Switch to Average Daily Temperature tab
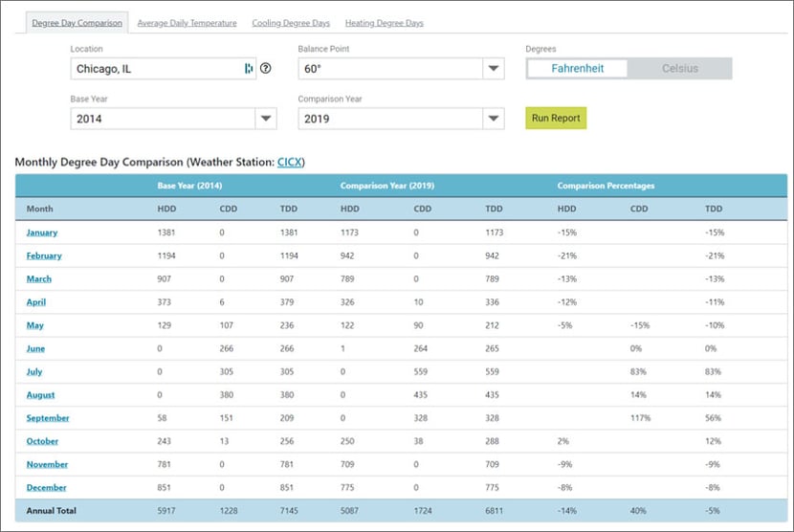This screenshot has height=532, width=794. point(187,23)
